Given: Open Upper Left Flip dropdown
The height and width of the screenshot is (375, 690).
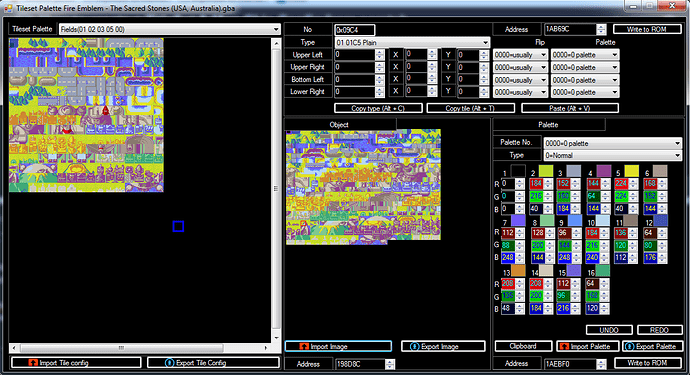Looking at the screenshot, I should click(520, 55).
